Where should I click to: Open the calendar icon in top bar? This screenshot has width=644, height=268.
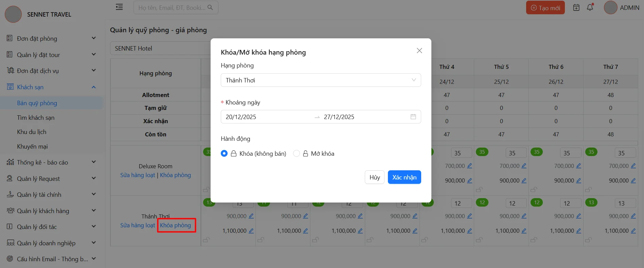(x=576, y=7)
